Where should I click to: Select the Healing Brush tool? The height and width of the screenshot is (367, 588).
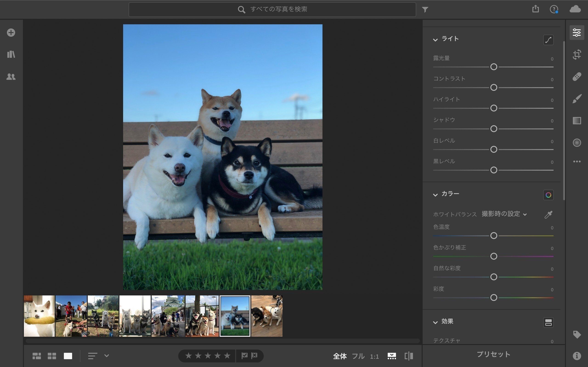click(577, 77)
